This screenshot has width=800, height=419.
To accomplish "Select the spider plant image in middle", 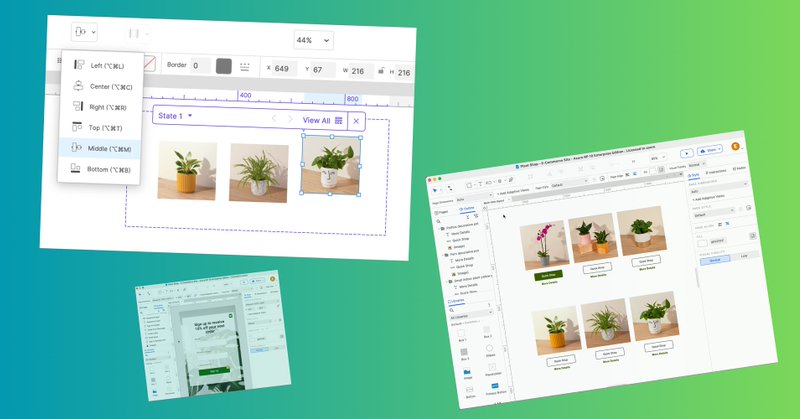I will [x=259, y=173].
